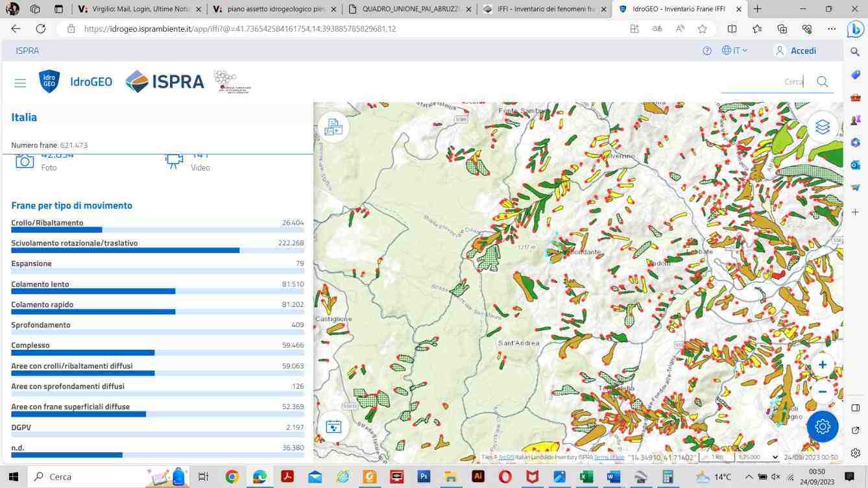Zoom out on the landslide map
868x488 pixels.
click(822, 391)
